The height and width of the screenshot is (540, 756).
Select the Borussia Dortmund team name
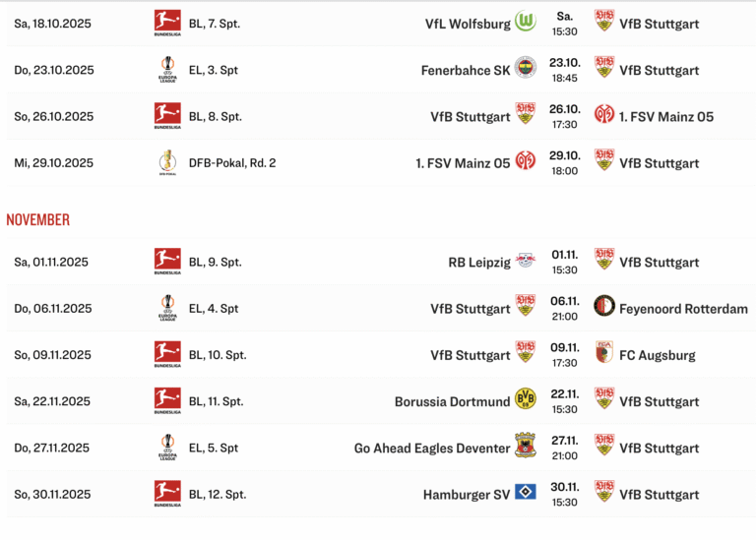[x=452, y=401]
